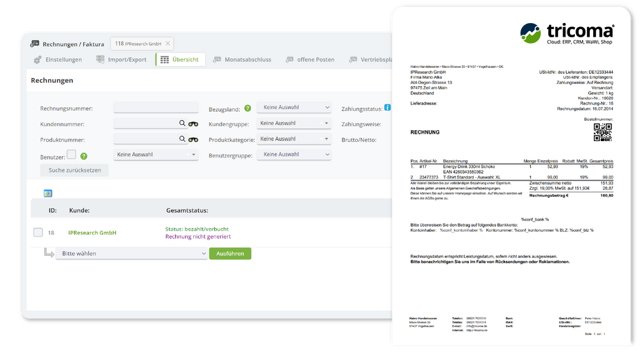This screenshot has width=644, height=352.
Task: Open the Bezugsland dropdown
Action: click(294, 107)
